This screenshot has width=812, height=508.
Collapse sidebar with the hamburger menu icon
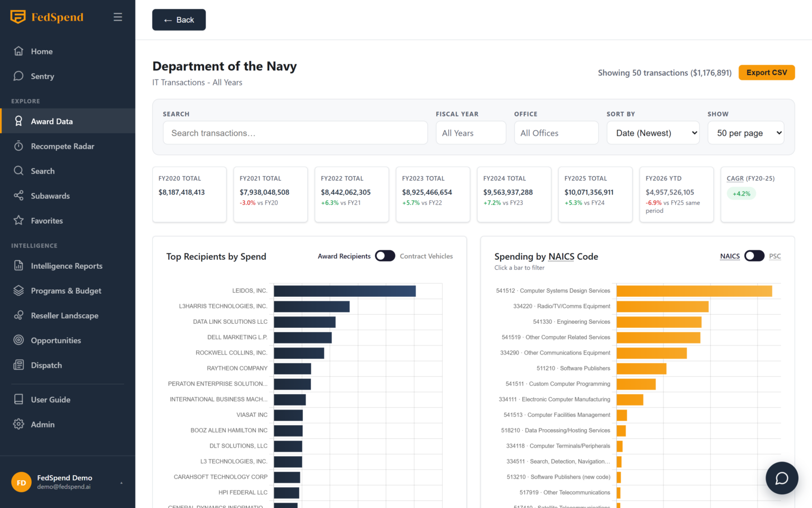pyautogui.click(x=118, y=17)
